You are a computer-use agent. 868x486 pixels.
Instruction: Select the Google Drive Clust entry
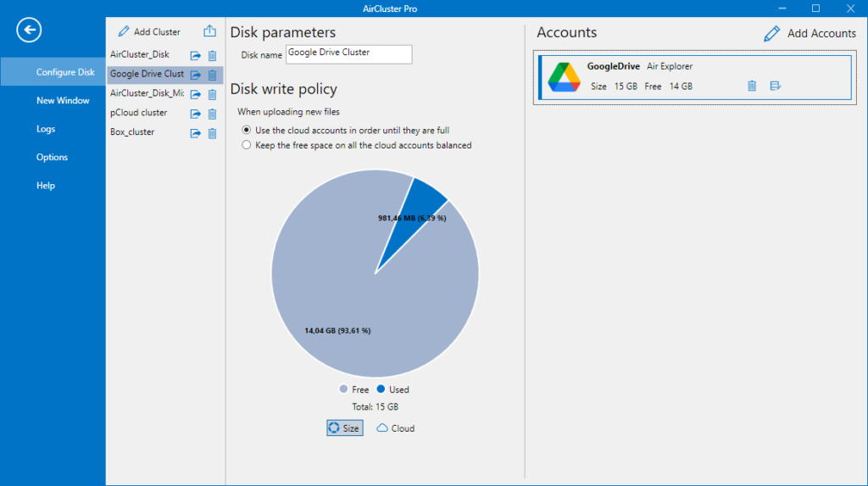(x=147, y=74)
